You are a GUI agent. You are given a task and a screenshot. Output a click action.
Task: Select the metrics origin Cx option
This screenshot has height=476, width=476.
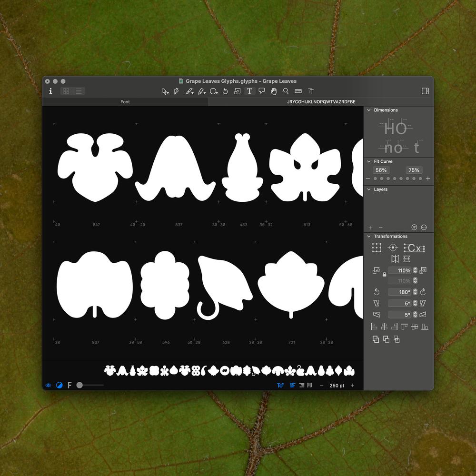click(x=415, y=248)
